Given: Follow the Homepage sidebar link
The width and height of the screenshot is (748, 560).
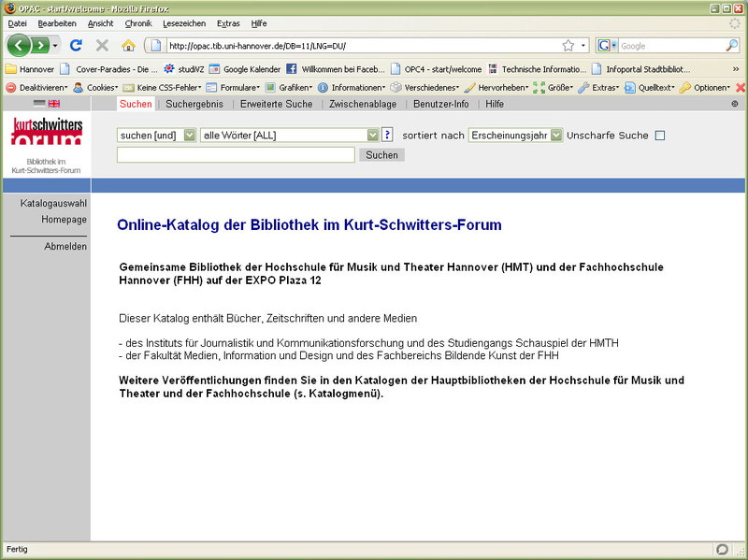Looking at the screenshot, I should tap(64, 220).
